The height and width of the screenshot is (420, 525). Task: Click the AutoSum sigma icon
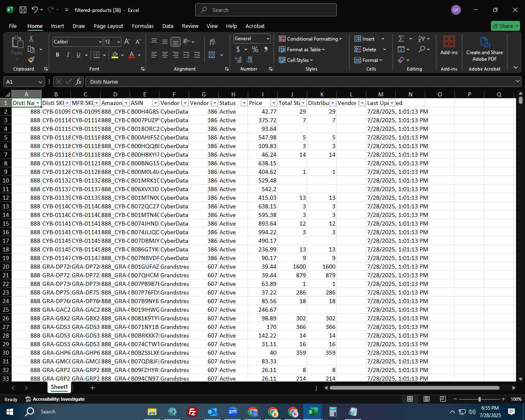point(401,39)
